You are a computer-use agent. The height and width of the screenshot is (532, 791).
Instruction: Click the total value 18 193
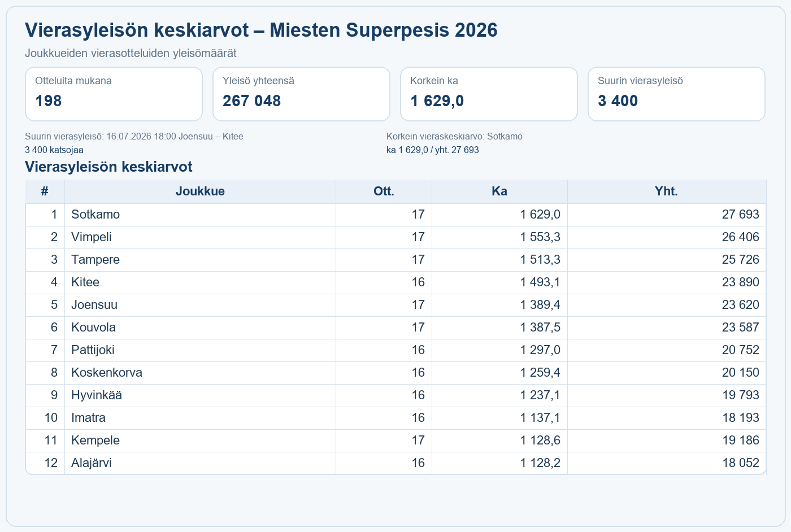coord(741,418)
